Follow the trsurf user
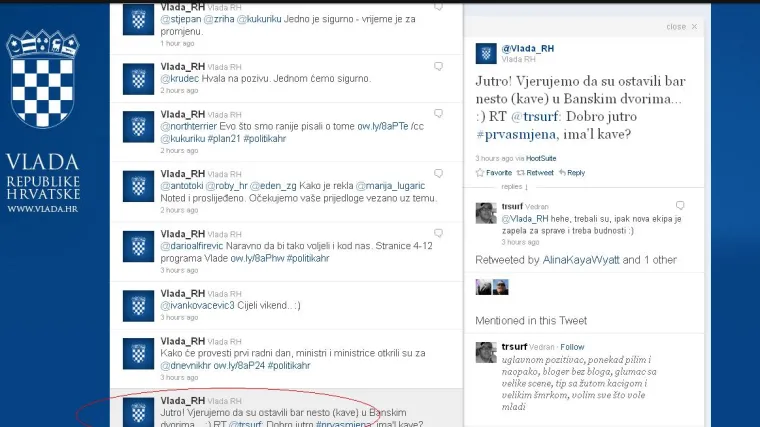The image size is (760, 427). click(x=573, y=346)
